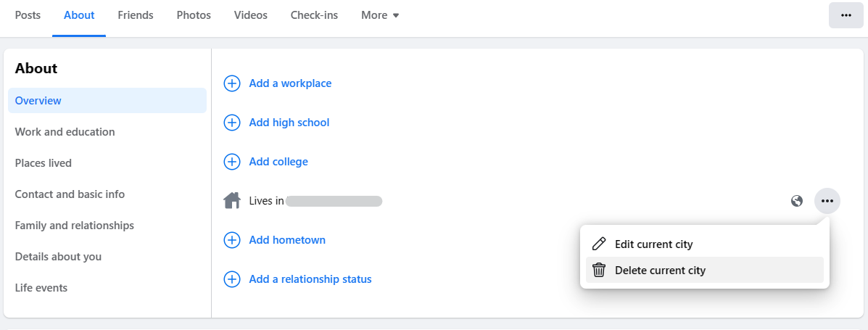Open the Photos tab

coord(194,15)
